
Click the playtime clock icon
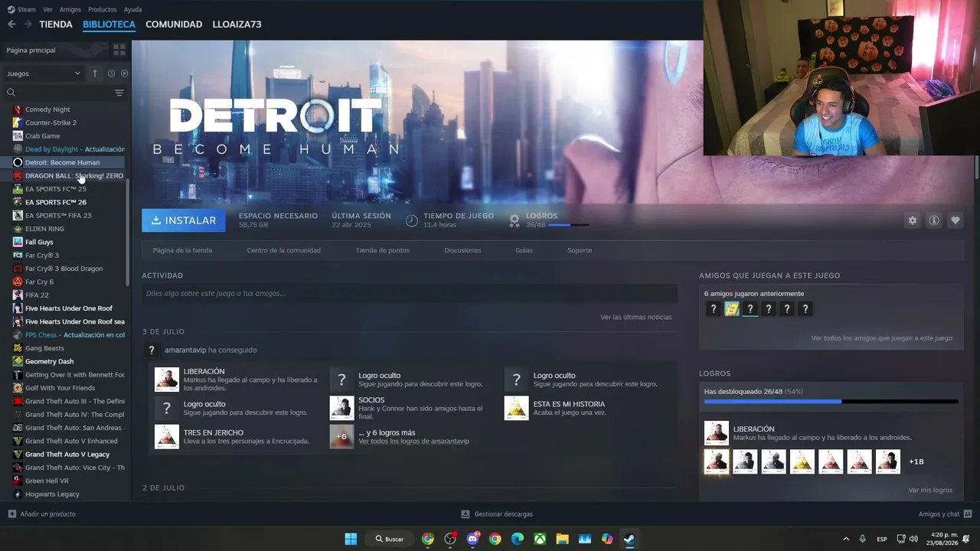click(x=412, y=220)
